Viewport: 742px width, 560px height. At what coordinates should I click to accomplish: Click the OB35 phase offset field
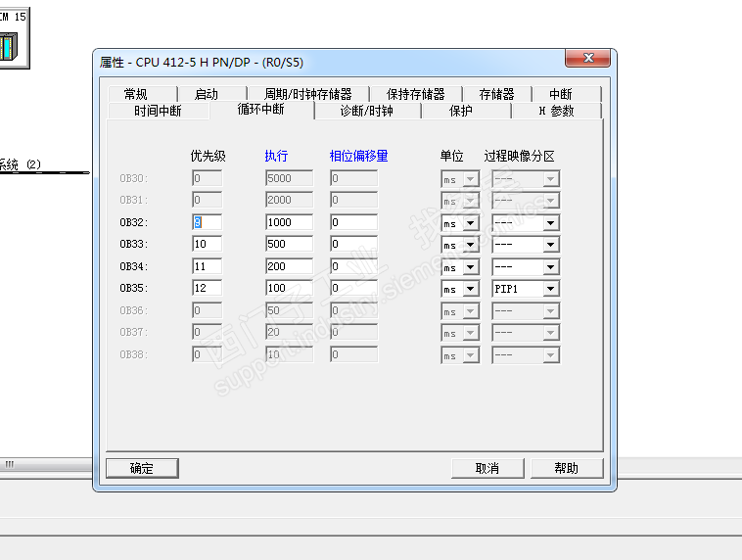354,288
